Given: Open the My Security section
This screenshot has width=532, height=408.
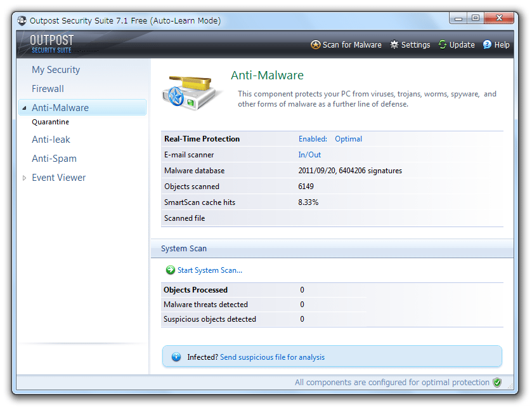Looking at the screenshot, I should pyautogui.click(x=56, y=70).
